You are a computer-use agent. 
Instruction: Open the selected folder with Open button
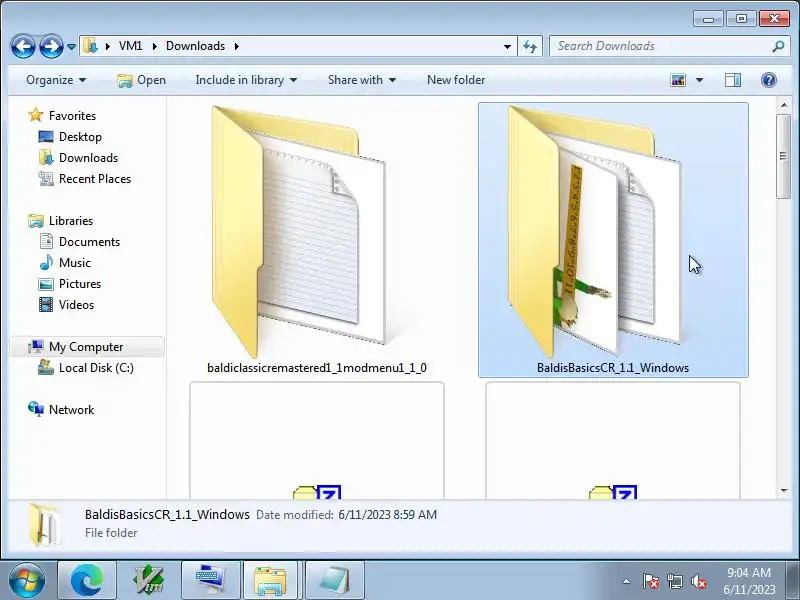coord(141,80)
